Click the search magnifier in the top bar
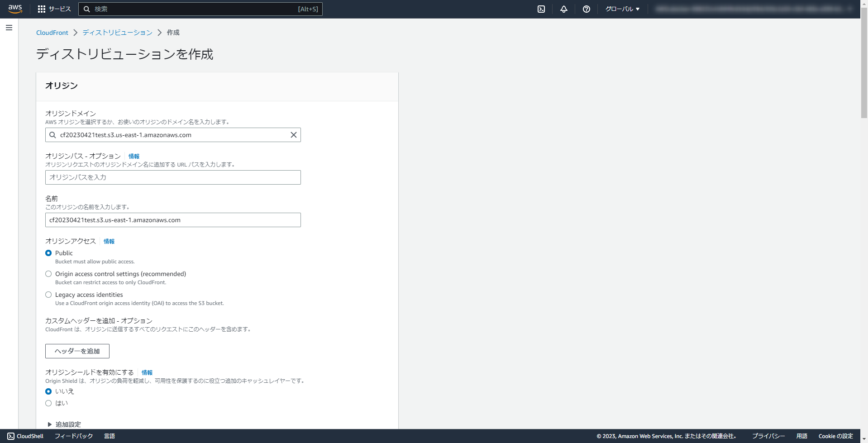The height and width of the screenshot is (443, 868). point(87,9)
